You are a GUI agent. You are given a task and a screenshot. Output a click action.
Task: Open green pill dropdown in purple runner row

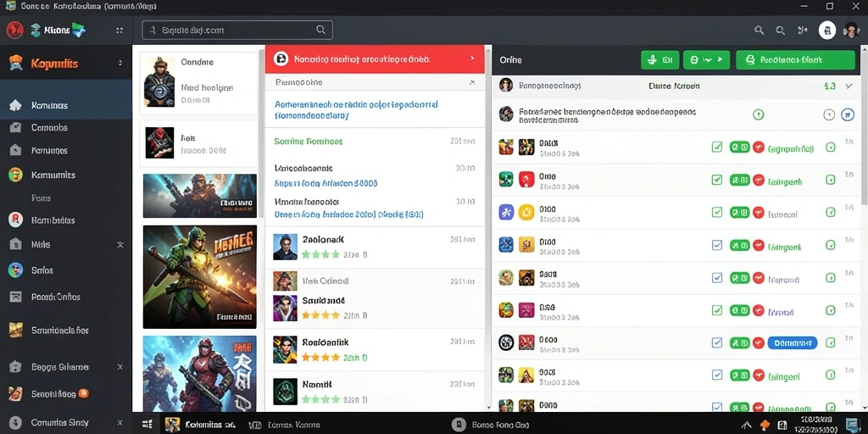[x=740, y=213]
